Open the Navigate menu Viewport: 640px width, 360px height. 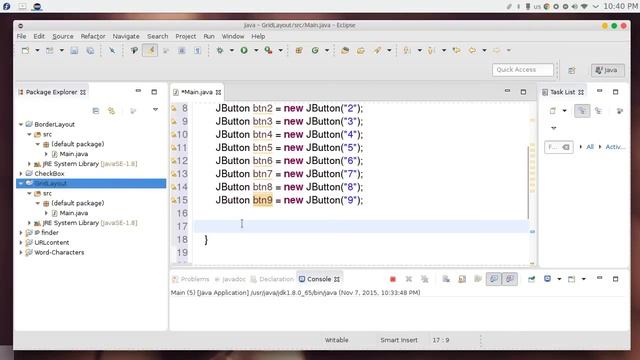click(126, 36)
